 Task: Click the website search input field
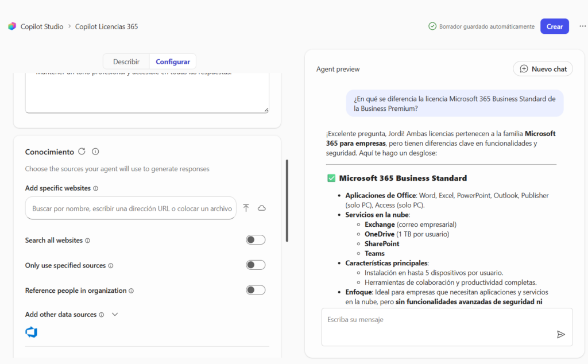tap(131, 208)
